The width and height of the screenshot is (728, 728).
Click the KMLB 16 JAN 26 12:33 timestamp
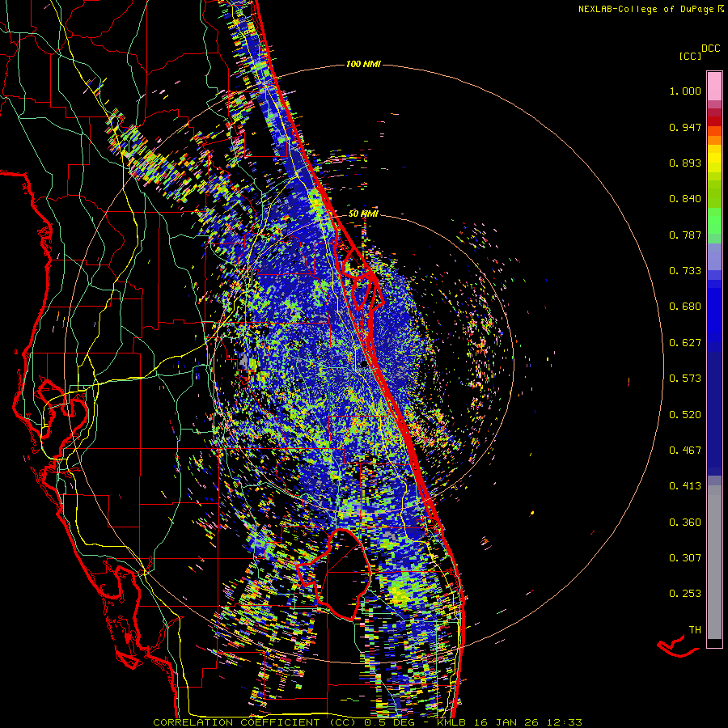click(x=510, y=722)
